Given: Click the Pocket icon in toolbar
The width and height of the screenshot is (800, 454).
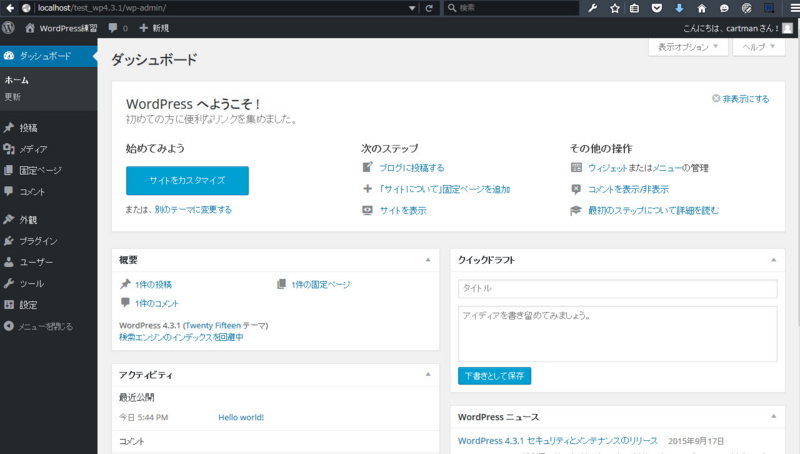Looking at the screenshot, I should click(x=657, y=8).
